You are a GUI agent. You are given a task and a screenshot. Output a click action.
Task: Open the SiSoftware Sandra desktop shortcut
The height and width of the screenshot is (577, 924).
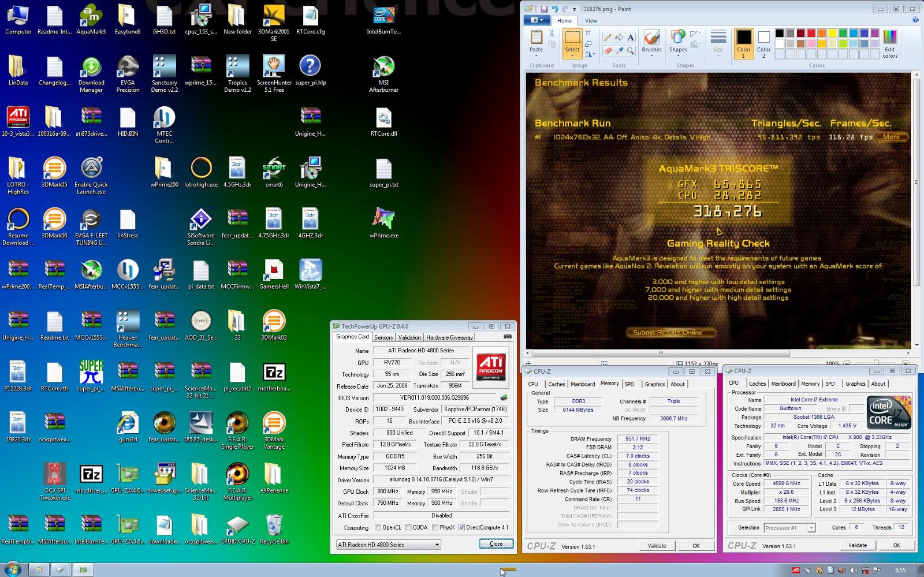(x=200, y=227)
